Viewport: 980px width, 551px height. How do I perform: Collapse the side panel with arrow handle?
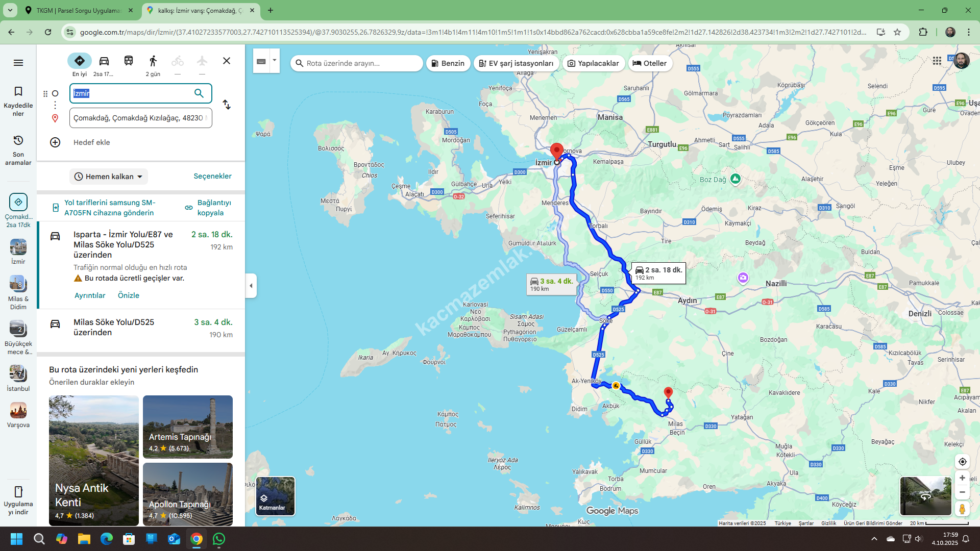click(x=251, y=286)
